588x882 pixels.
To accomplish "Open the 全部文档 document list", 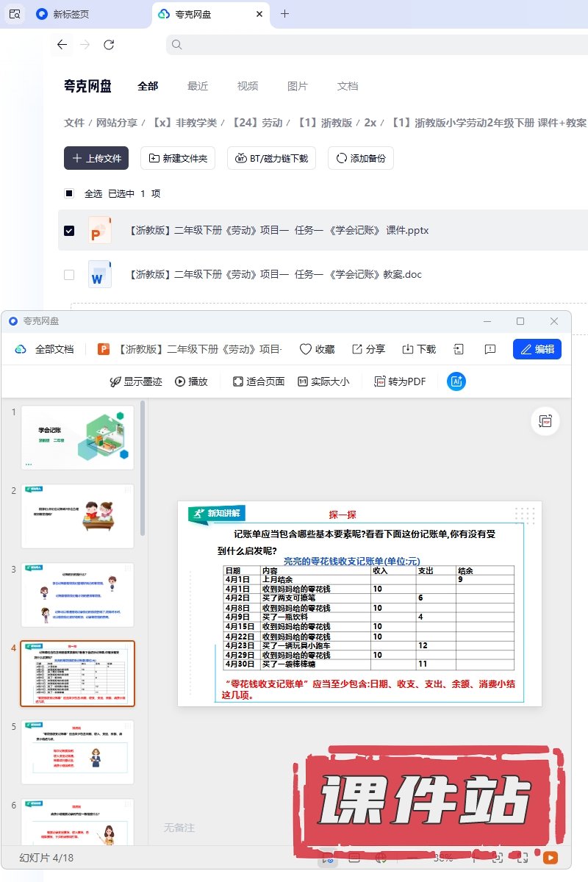I will (46, 349).
